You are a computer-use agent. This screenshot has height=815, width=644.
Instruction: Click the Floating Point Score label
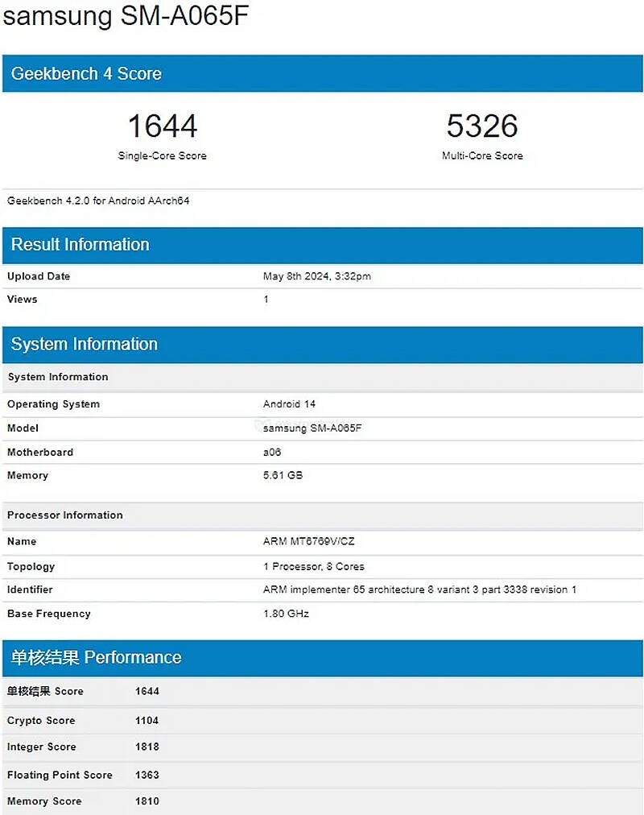click(60, 775)
